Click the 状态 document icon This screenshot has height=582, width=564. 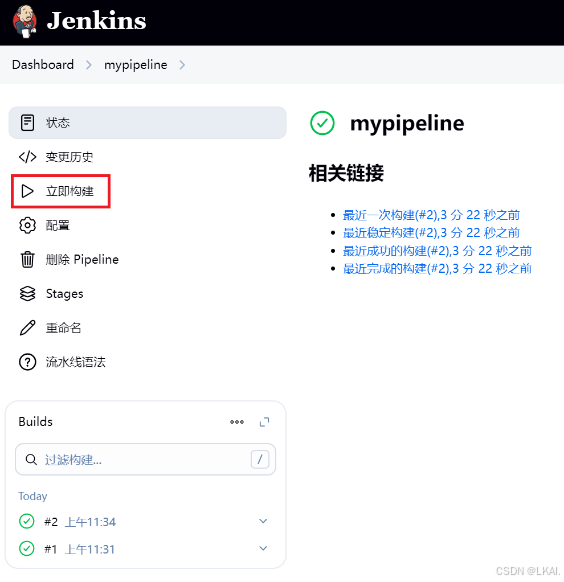(27, 123)
